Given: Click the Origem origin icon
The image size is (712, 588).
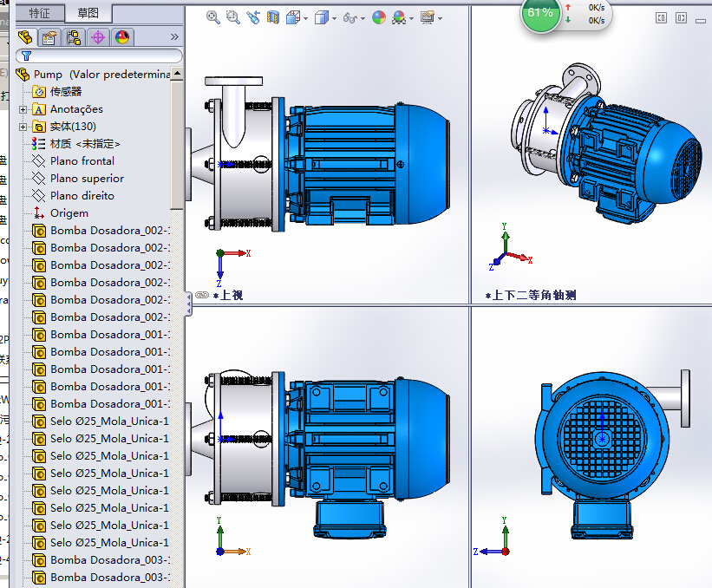Looking at the screenshot, I should coord(39,213).
